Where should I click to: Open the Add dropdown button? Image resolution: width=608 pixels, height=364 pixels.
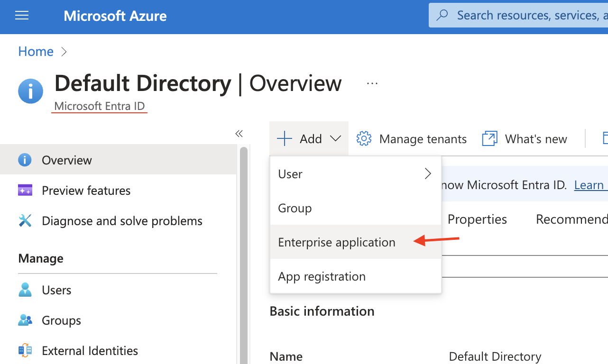309,139
